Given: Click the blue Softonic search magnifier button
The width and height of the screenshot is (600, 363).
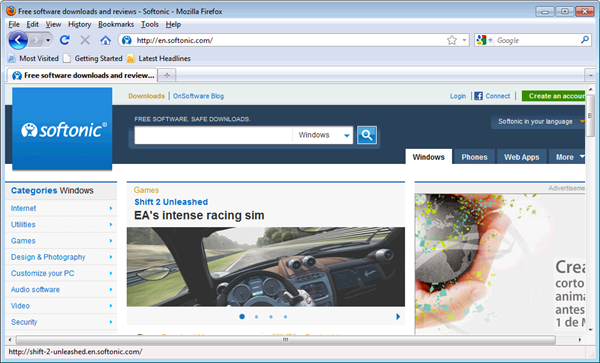Looking at the screenshot, I should pyautogui.click(x=367, y=135).
